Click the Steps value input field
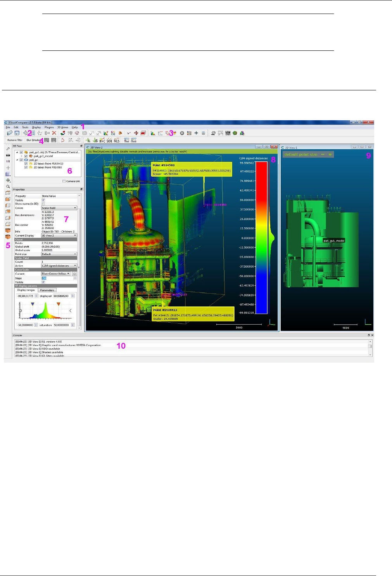The width and height of the screenshot is (392, 576). 57,278
